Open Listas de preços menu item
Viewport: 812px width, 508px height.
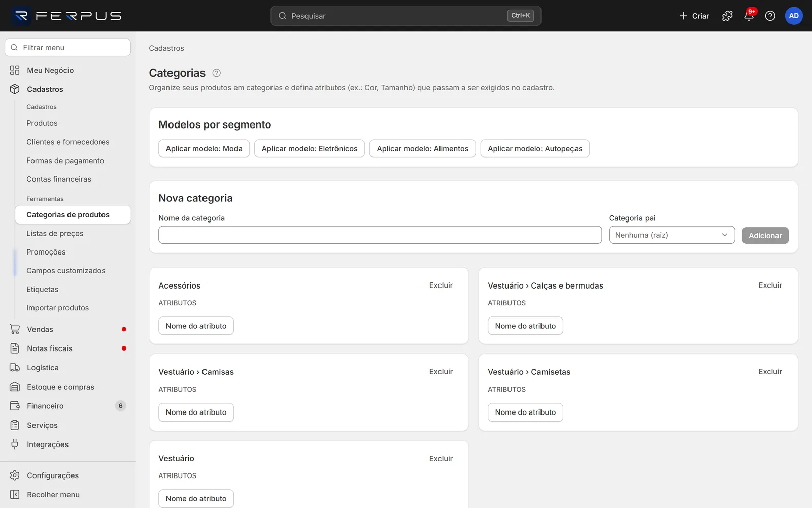tap(55, 234)
